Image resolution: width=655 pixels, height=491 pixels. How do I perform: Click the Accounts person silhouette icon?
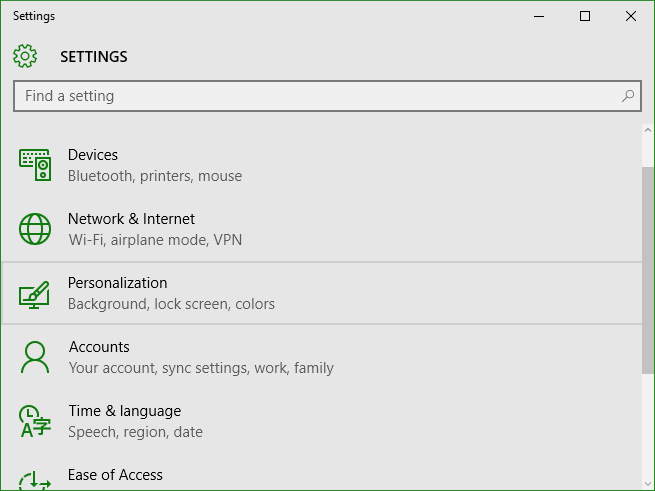click(35, 357)
